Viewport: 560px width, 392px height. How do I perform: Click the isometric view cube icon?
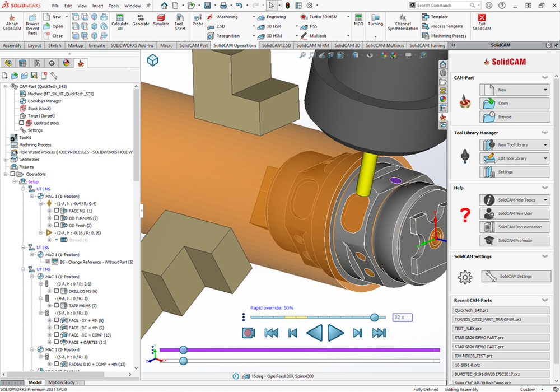(x=152, y=60)
